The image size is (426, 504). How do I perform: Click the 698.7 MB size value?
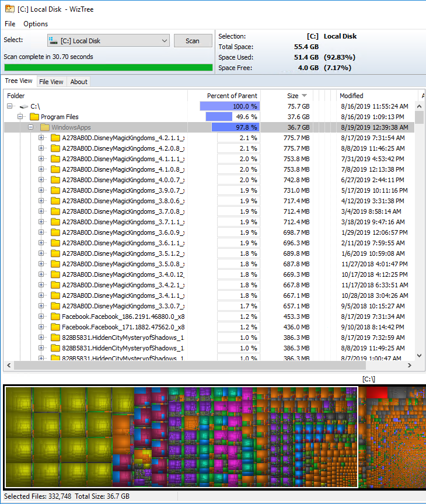click(x=296, y=232)
